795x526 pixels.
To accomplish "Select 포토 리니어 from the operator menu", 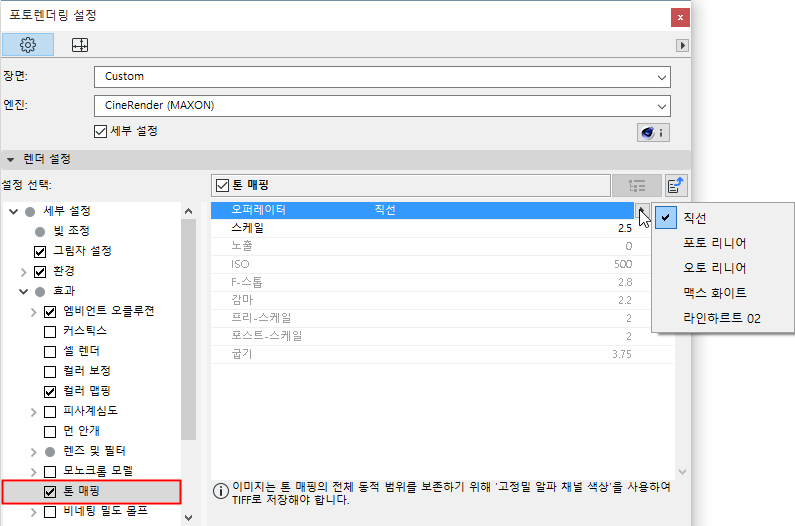I will pos(714,243).
